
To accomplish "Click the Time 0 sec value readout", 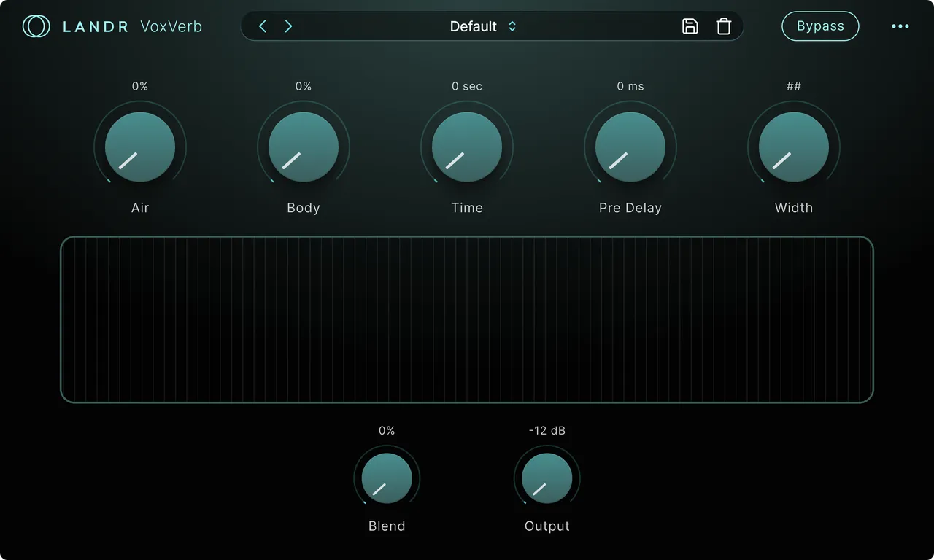I will (x=467, y=86).
